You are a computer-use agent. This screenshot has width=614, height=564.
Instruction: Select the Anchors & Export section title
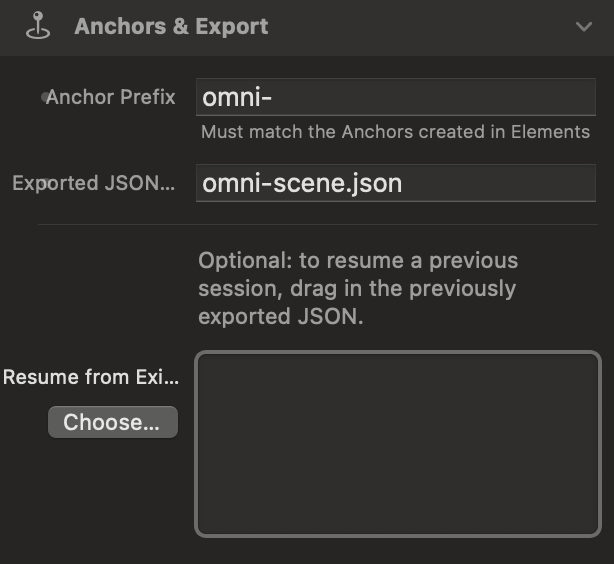click(x=171, y=26)
